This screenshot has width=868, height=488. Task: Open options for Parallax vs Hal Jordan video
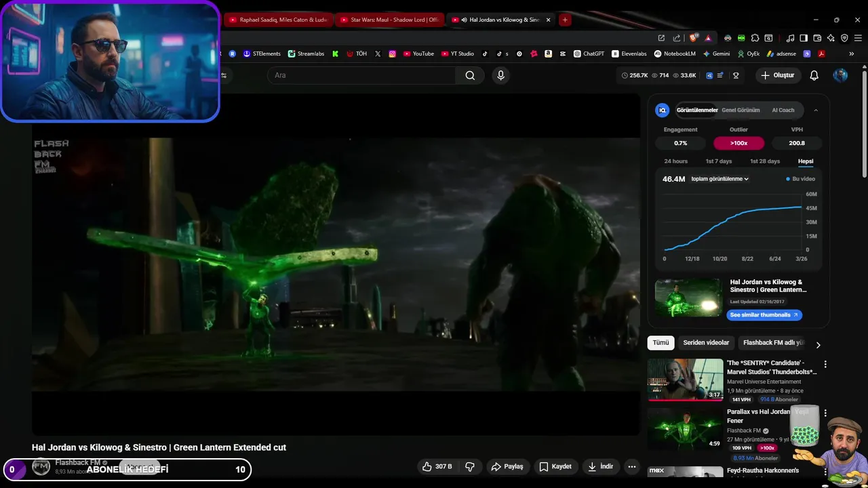click(x=825, y=413)
